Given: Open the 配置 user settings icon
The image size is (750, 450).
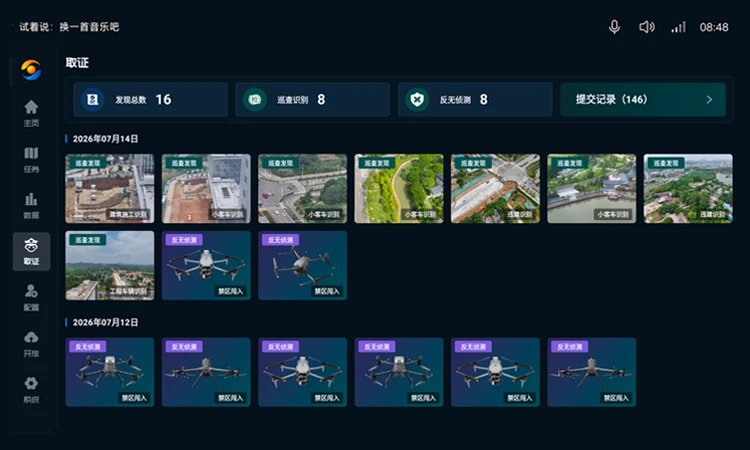Looking at the screenshot, I should pos(31,297).
